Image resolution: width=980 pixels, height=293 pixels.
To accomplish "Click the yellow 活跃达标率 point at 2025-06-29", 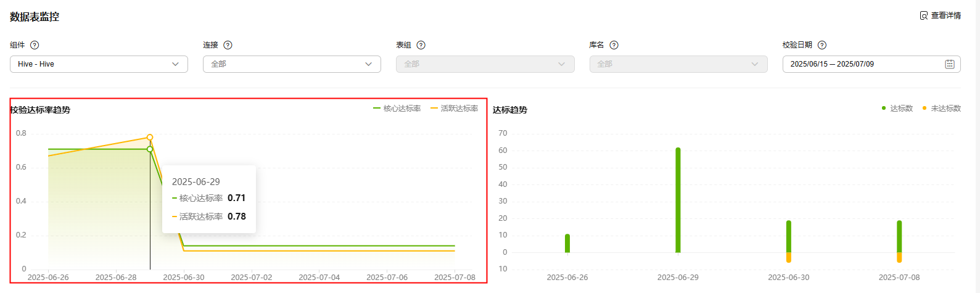I will click(150, 138).
